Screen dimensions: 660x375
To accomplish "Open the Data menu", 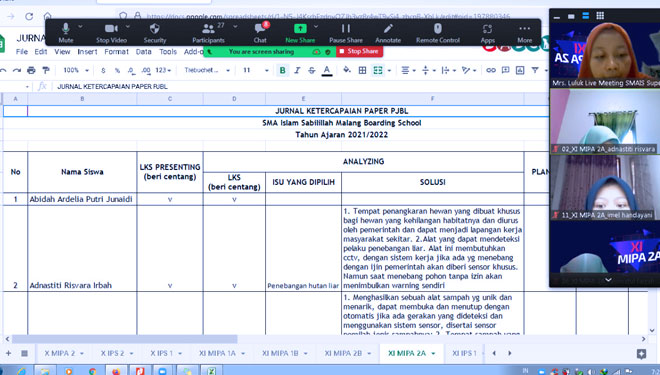I will pos(144,52).
